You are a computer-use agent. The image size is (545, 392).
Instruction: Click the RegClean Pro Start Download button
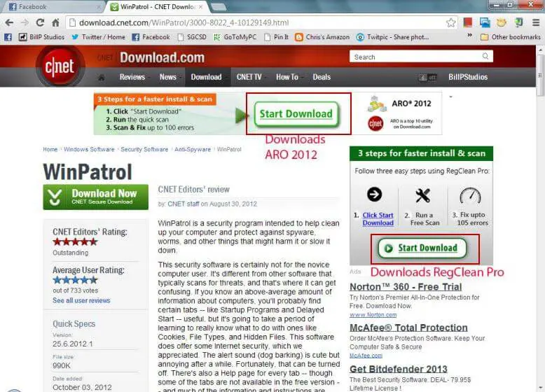point(422,248)
